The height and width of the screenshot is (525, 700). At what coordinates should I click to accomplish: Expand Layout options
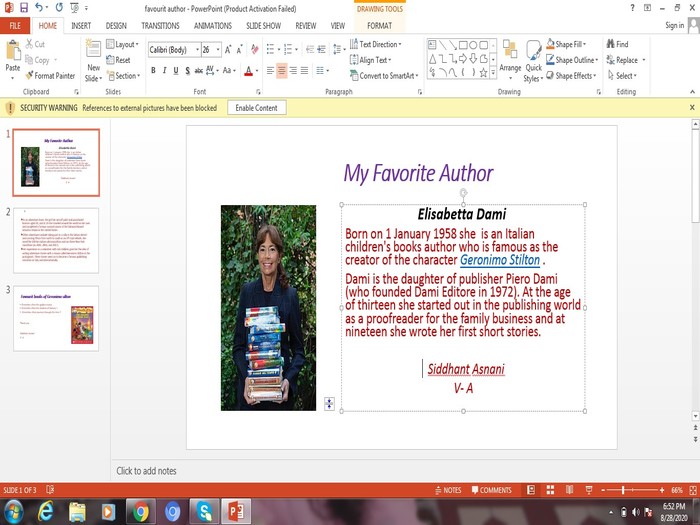pyautogui.click(x=123, y=44)
